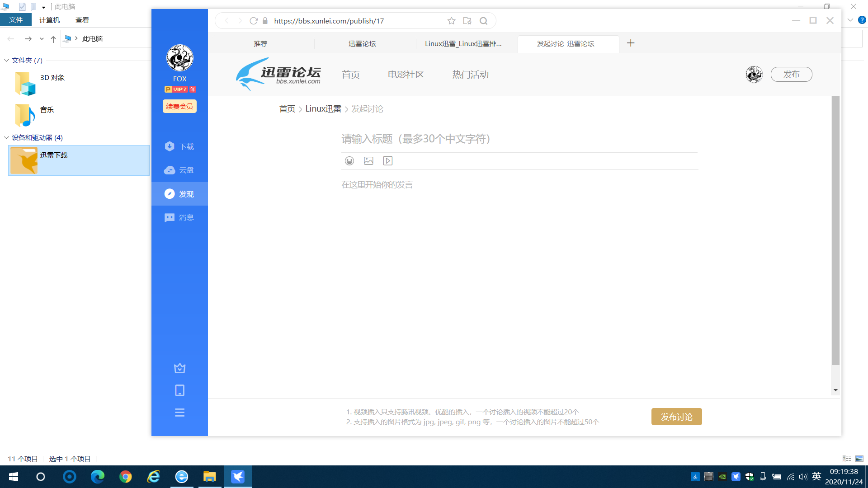The height and width of the screenshot is (488, 868).
Task: Click the 发布讨论 publish button
Action: (676, 417)
